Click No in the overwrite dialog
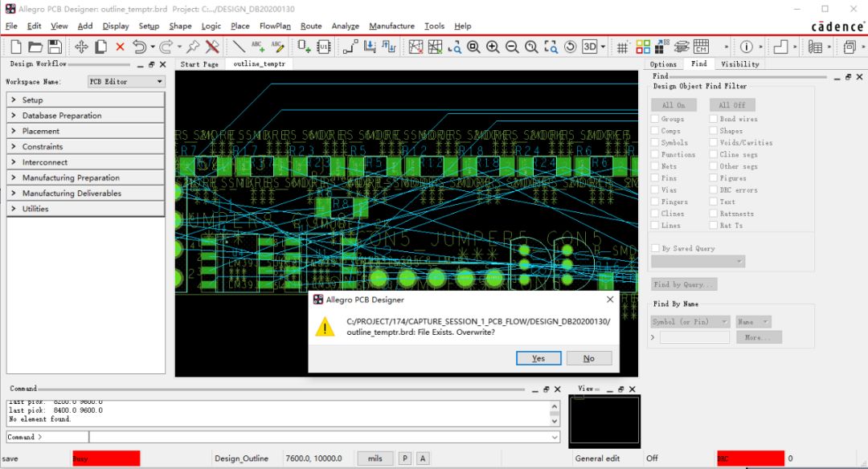The image size is (868, 469). point(589,358)
